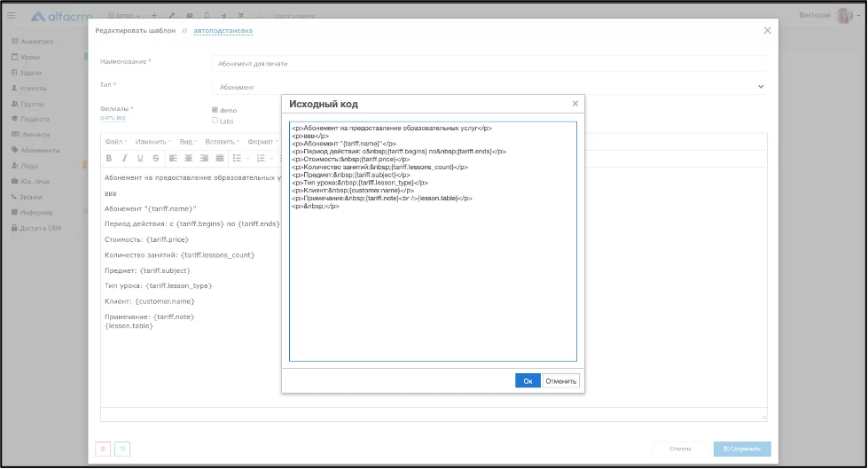The width and height of the screenshot is (868, 469).
Task: Close the Исходный код dialog
Action: (x=575, y=104)
